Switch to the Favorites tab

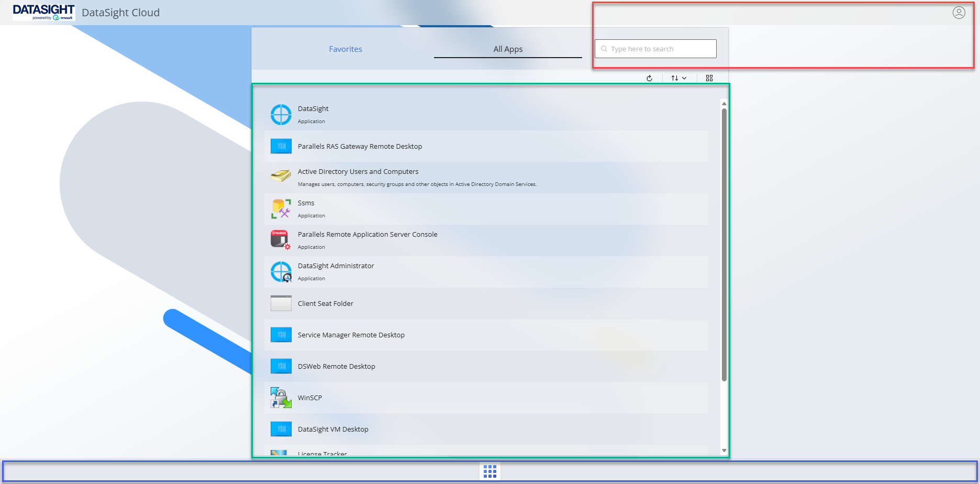pos(346,49)
